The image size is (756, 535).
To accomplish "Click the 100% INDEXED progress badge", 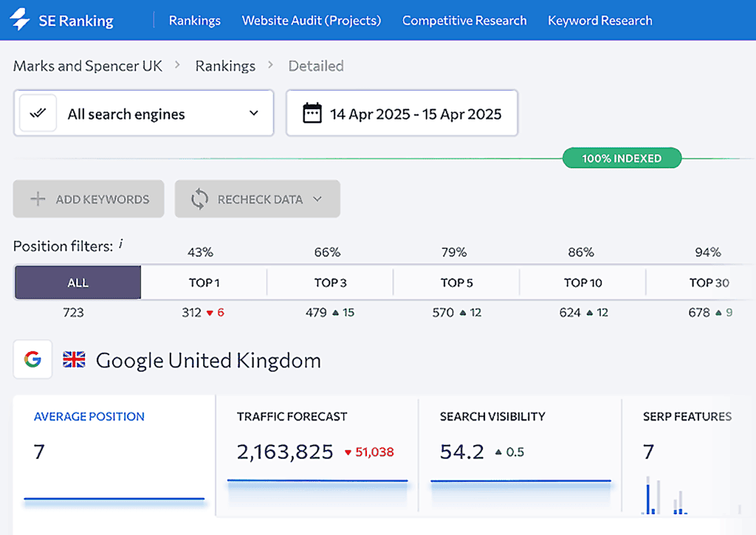I will click(622, 157).
